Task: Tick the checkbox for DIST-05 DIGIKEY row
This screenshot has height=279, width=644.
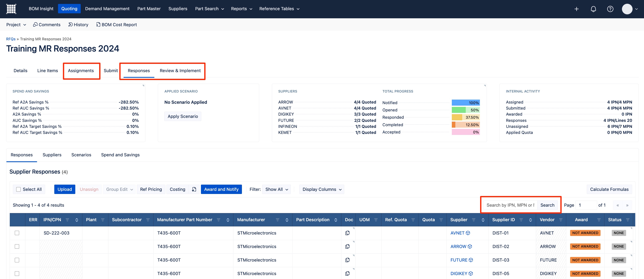Action: pyautogui.click(x=17, y=274)
